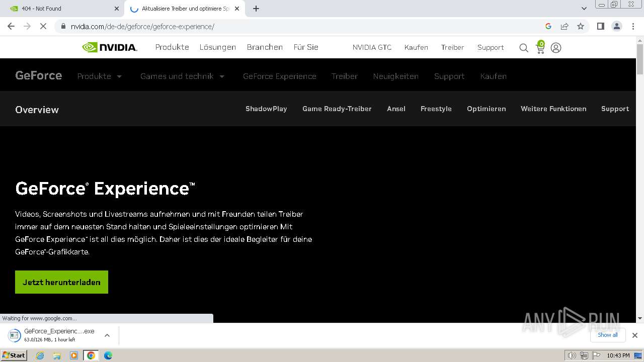Viewport: 644px width, 362px height.
Task: Open Support in the top NVIDIA header
Action: click(491, 47)
